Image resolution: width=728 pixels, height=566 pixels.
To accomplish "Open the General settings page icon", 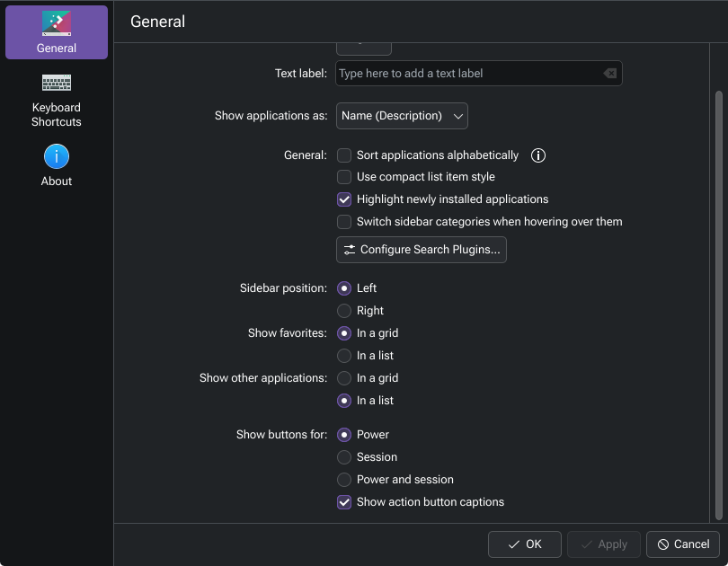I will click(57, 25).
